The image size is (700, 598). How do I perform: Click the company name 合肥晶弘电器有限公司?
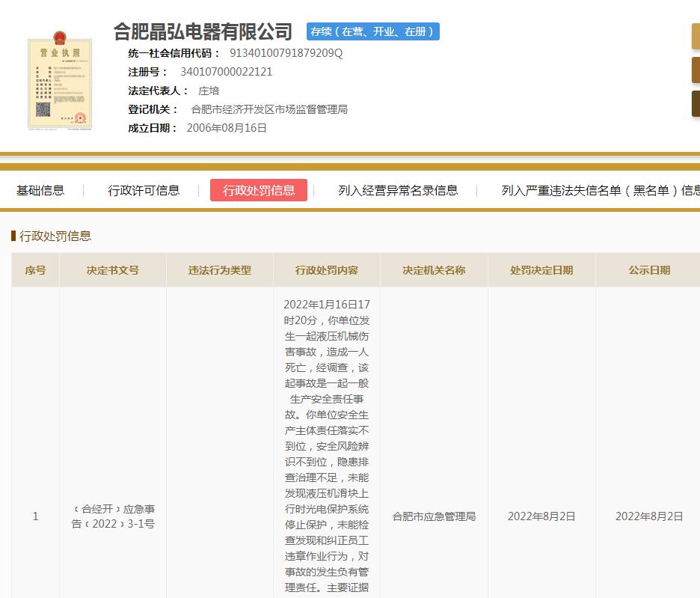(x=203, y=31)
